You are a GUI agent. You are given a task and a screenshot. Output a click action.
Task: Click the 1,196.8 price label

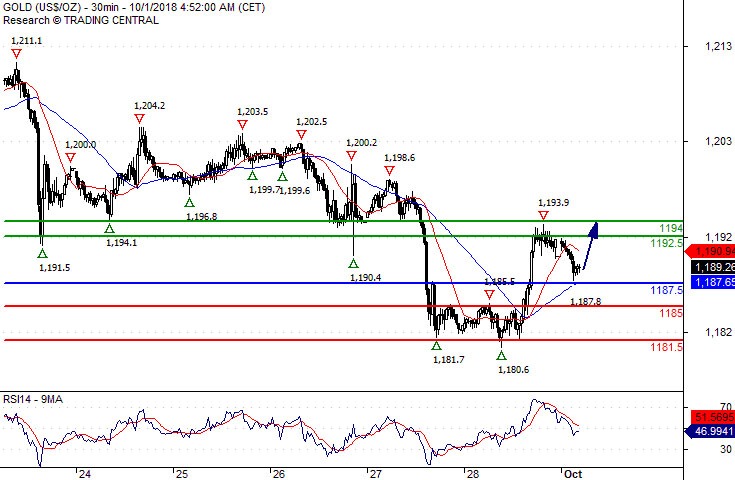click(202, 217)
